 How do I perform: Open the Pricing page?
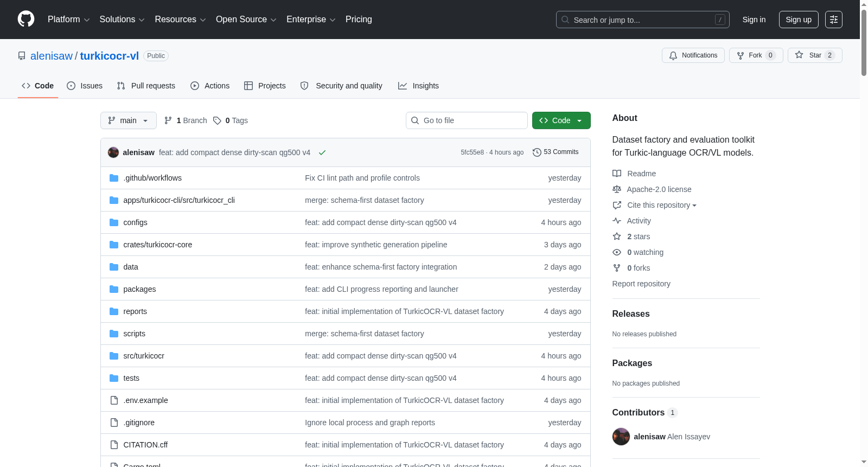(359, 20)
